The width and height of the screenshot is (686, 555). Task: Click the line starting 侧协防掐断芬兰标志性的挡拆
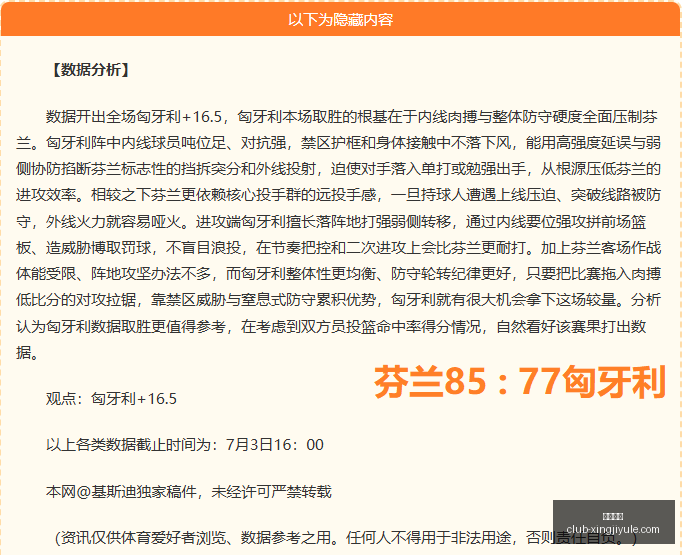click(338, 169)
